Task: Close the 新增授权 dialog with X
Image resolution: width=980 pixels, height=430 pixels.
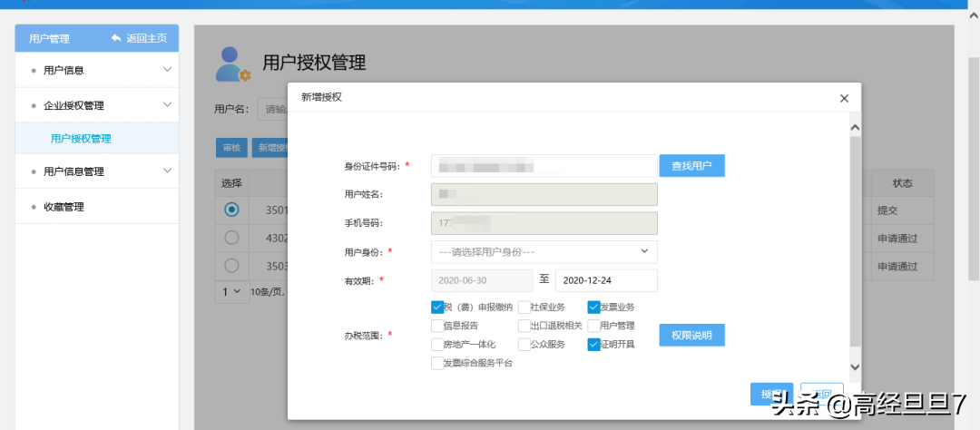Action: point(844,98)
